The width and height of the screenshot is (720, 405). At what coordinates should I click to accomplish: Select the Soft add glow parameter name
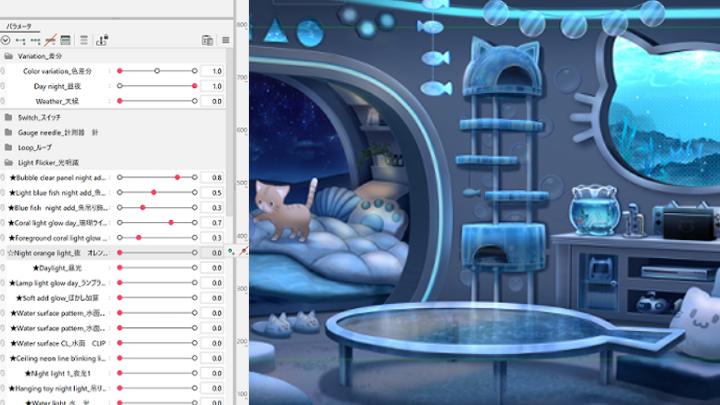57,298
